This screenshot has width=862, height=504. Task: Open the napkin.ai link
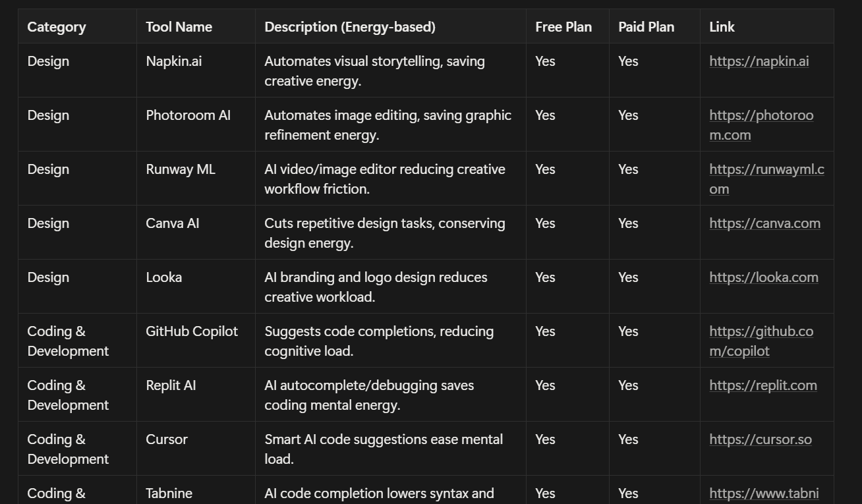click(759, 61)
